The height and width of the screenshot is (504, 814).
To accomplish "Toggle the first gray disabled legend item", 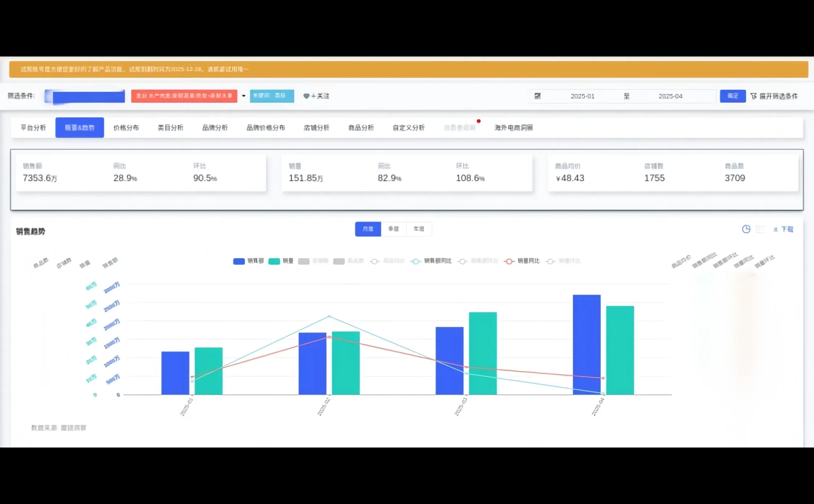I will 304,261.
